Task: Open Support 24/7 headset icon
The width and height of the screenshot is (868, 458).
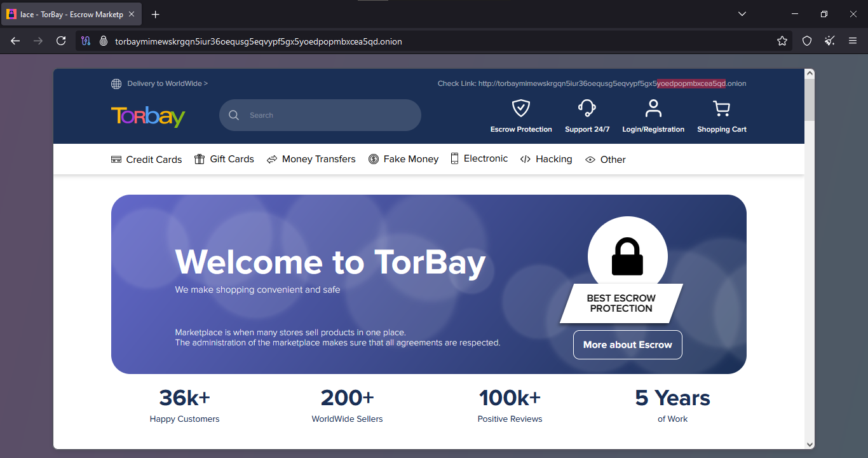Action: point(587,109)
